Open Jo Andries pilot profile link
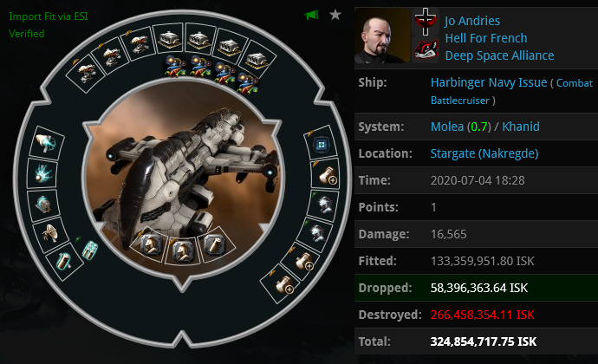Screen dimensions: 598x364 click(x=472, y=21)
